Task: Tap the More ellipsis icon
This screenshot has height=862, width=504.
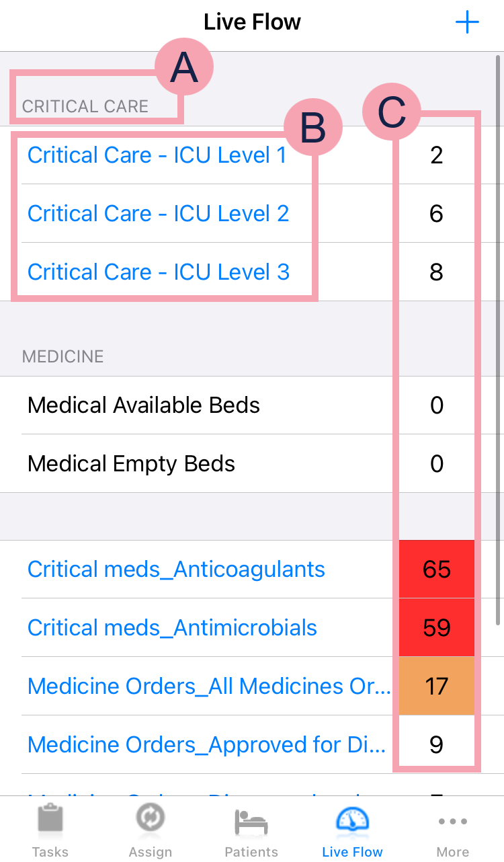Action: click(453, 822)
